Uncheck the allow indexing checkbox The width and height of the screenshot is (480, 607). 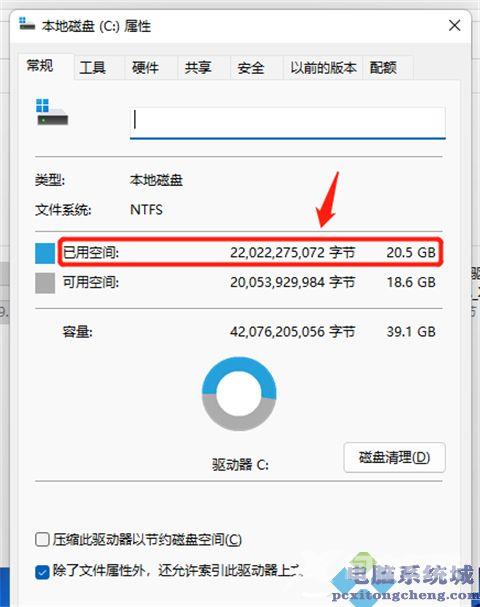coord(42,572)
